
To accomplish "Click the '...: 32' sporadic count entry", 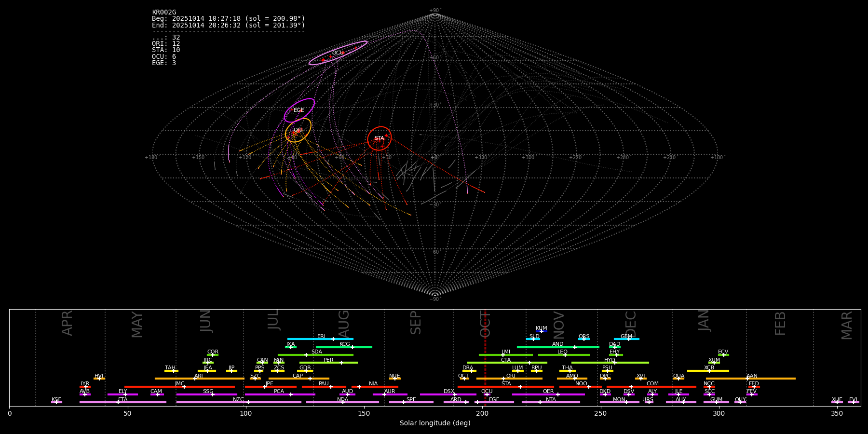I will click(166, 38).
